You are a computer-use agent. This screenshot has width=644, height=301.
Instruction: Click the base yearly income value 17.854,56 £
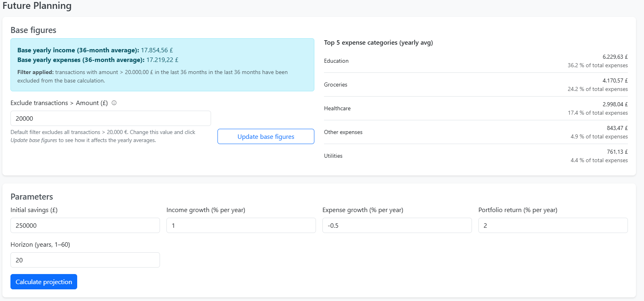[157, 50]
